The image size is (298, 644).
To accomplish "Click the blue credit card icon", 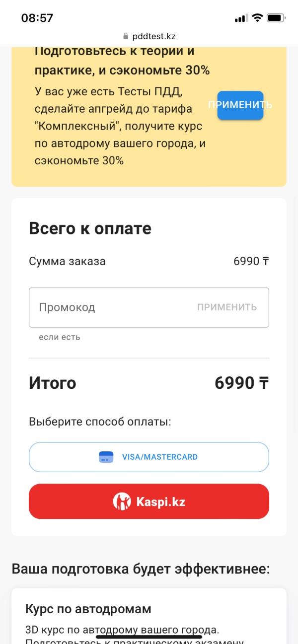I will click(x=106, y=457).
